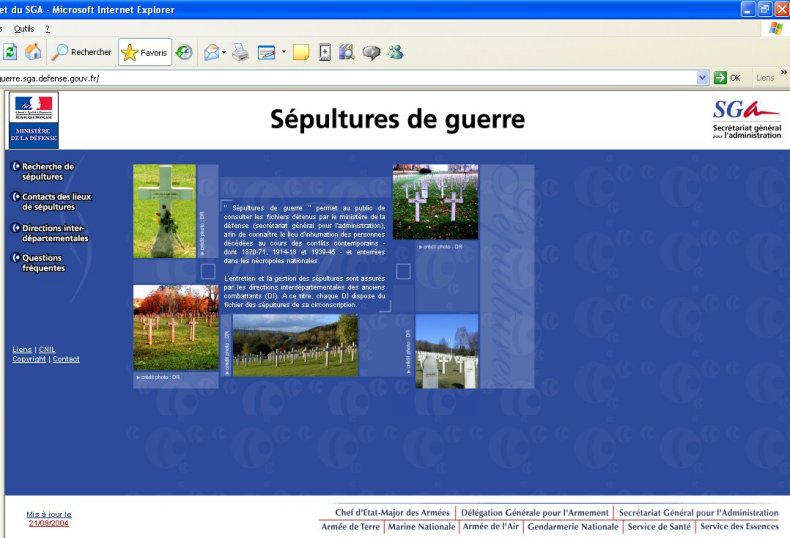
Task: Expand the Mail dropdown arrow
Action: (224, 52)
